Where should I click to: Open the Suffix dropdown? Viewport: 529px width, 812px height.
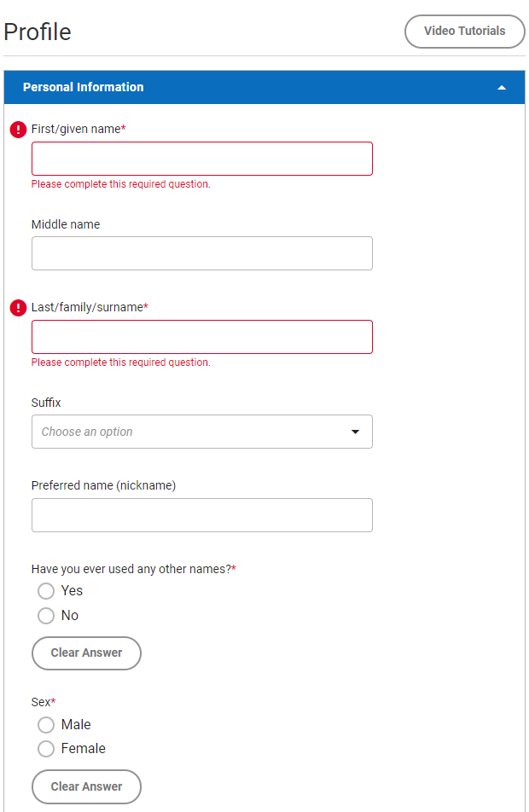[201, 432]
